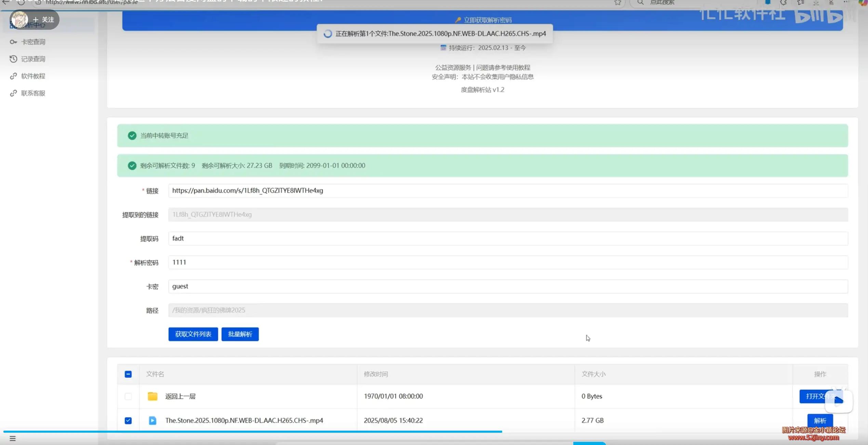This screenshot has width=868, height=445.
Task: Click the 软件教程 link icon
Action: (x=13, y=76)
